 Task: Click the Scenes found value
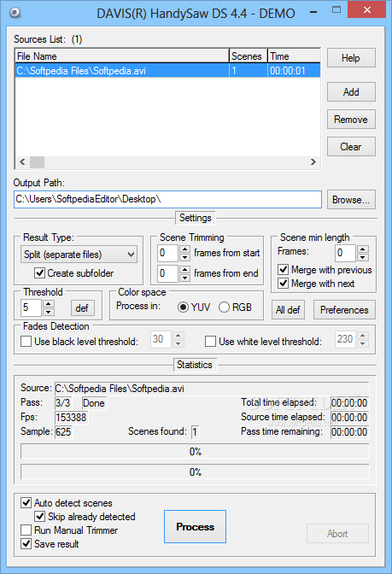point(195,432)
